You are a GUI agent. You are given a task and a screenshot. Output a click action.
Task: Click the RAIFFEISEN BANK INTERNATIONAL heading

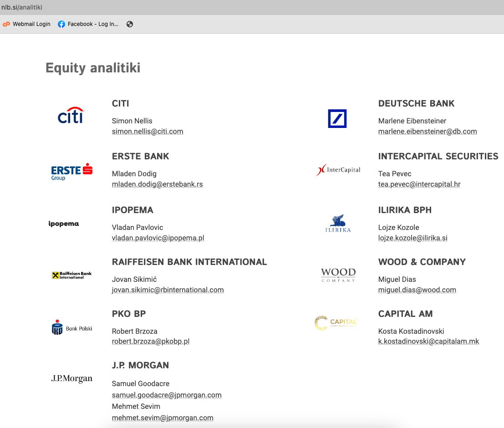pyautogui.click(x=189, y=262)
